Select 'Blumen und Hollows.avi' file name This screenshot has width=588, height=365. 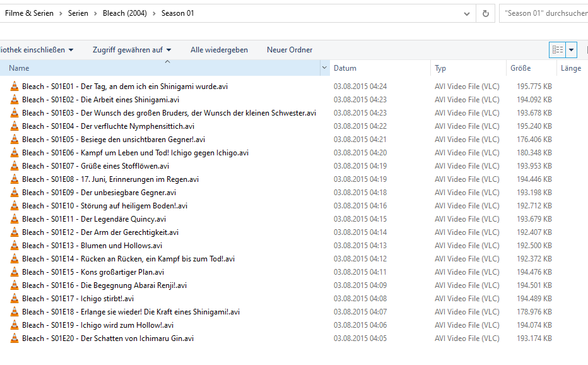pyautogui.click(x=122, y=246)
